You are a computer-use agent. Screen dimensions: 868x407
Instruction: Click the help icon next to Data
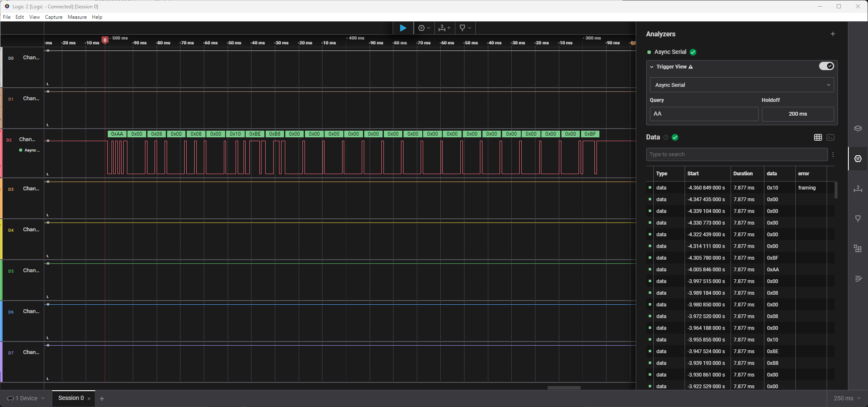click(x=666, y=137)
